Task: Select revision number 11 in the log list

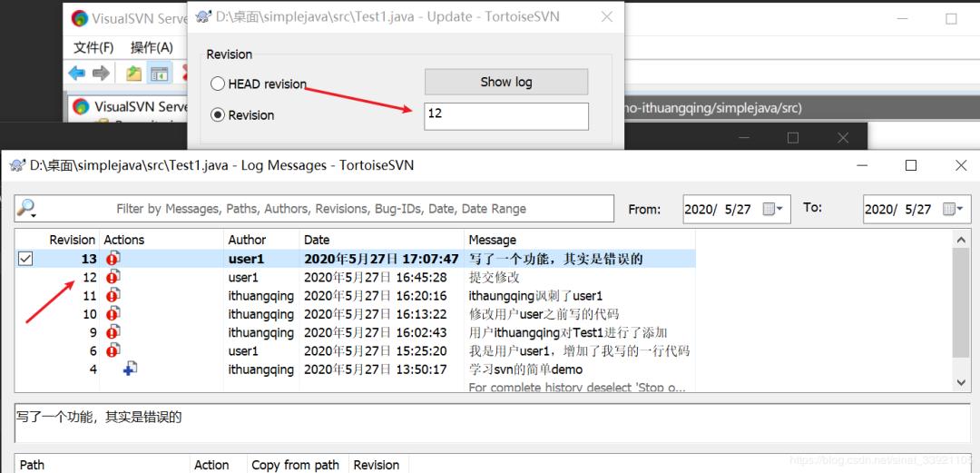Action: click(90, 295)
